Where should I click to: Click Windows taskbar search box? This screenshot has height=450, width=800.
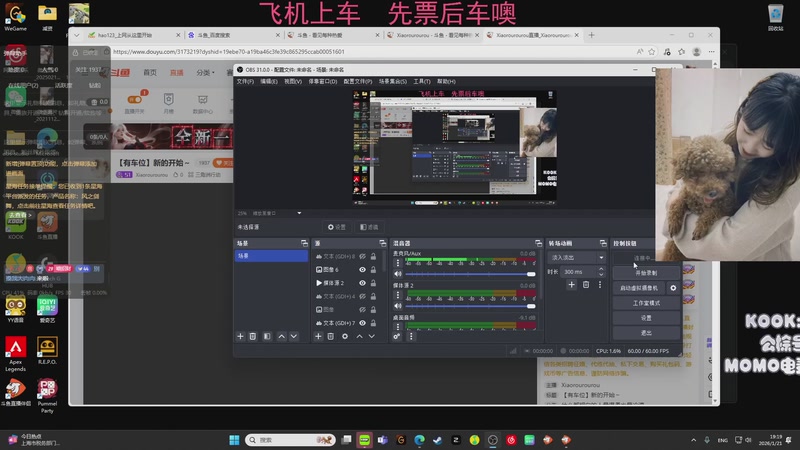tap(290, 440)
